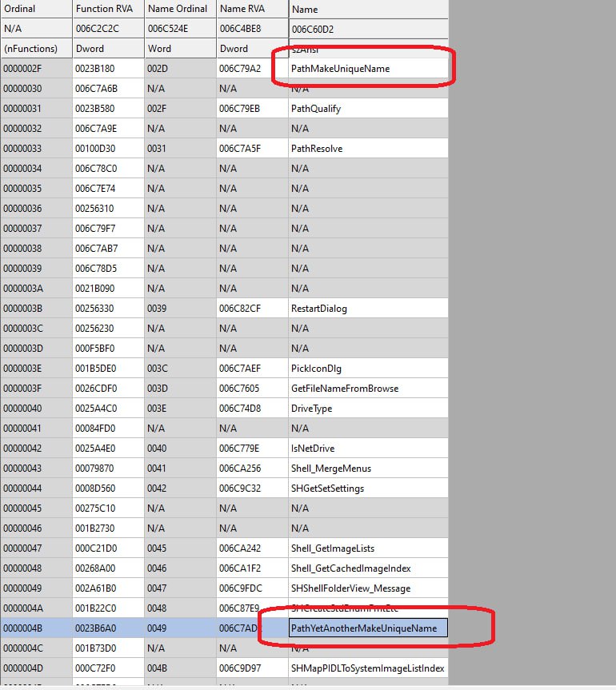Select function RVA 006C7A6B
616x690 pixels.
[108, 89]
